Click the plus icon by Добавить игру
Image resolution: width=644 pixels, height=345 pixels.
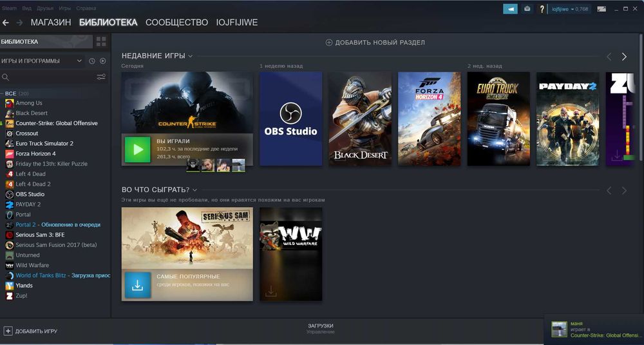[7, 331]
